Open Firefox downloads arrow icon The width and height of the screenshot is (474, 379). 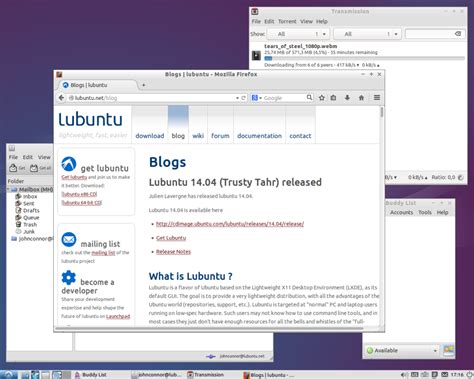click(347, 98)
